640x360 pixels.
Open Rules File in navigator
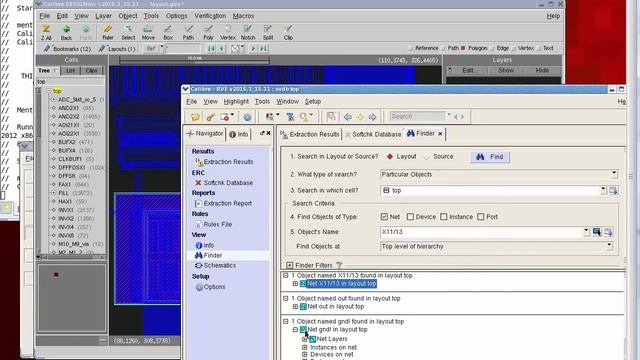218,224
